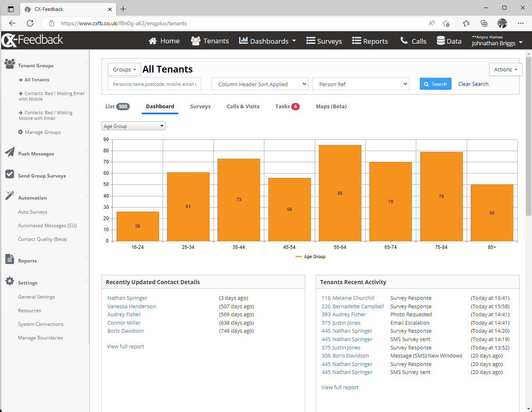Refresh the browser page

pos(30,23)
